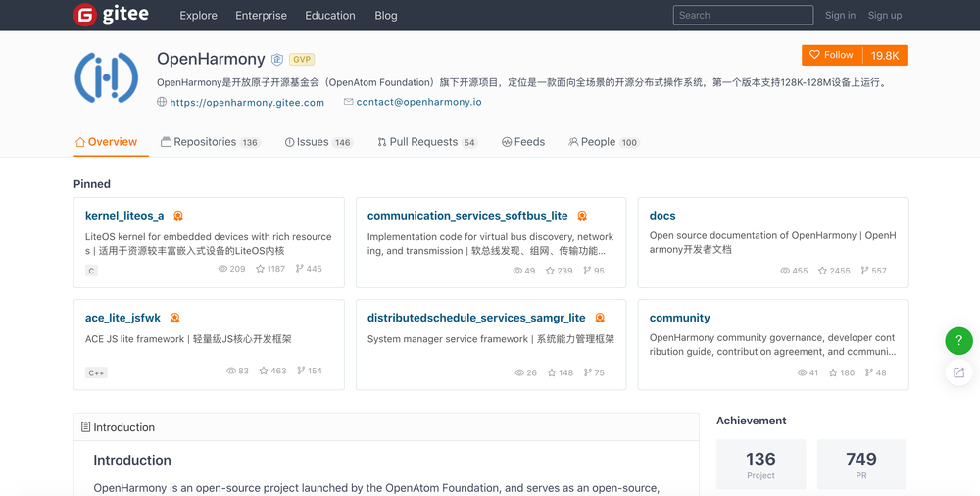Click medal icon beside distributedschedule_services_samgr_lite
980x496 pixels.
(x=600, y=318)
